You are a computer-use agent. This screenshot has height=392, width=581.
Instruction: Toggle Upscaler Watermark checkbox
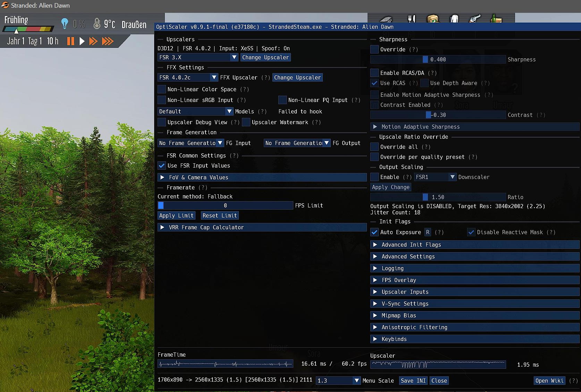coord(246,122)
